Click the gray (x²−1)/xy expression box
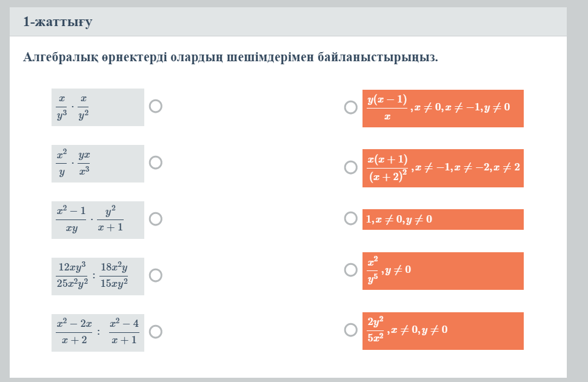The image size is (588, 382). click(98, 220)
